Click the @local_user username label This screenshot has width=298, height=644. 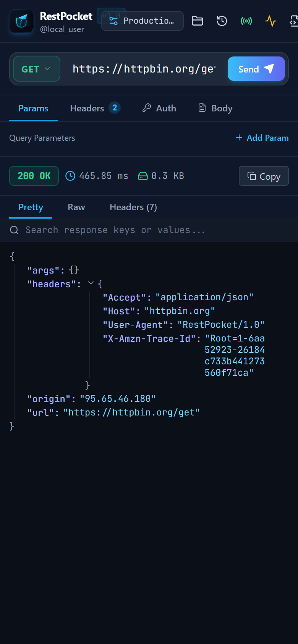(x=62, y=29)
